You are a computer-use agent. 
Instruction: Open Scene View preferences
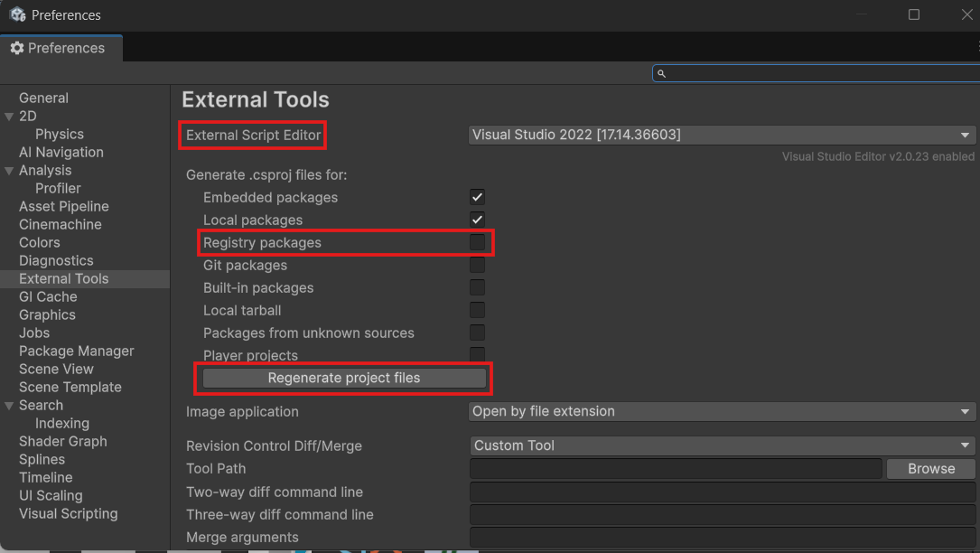(x=56, y=370)
